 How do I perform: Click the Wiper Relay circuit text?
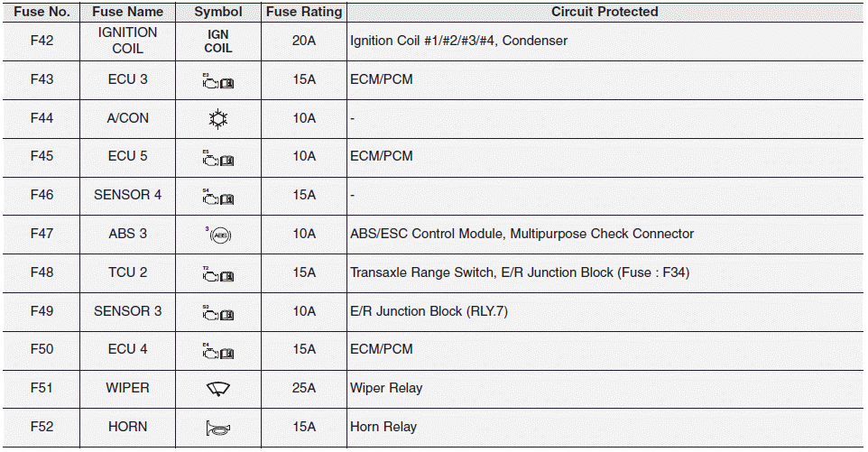pyautogui.click(x=386, y=388)
